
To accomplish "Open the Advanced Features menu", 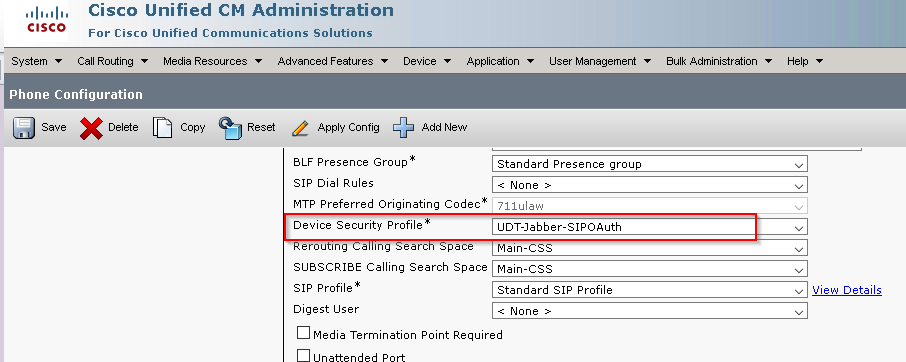I will click(x=333, y=61).
